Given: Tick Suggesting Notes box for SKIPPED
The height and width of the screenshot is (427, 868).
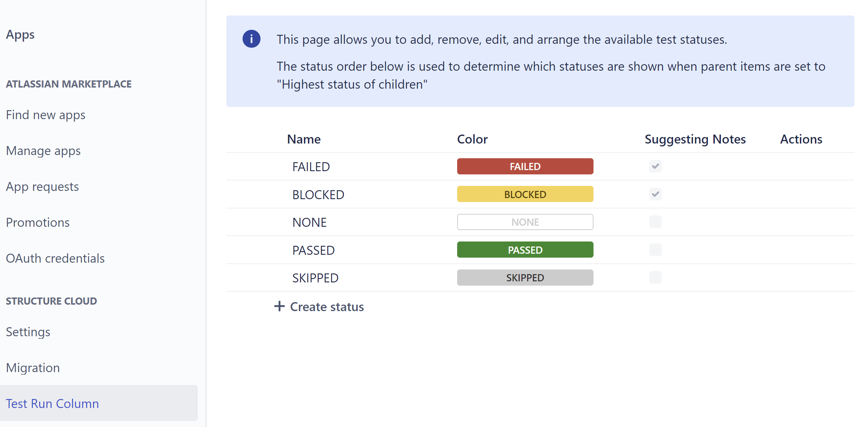Looking at the screenshot, I should [655, 277].
